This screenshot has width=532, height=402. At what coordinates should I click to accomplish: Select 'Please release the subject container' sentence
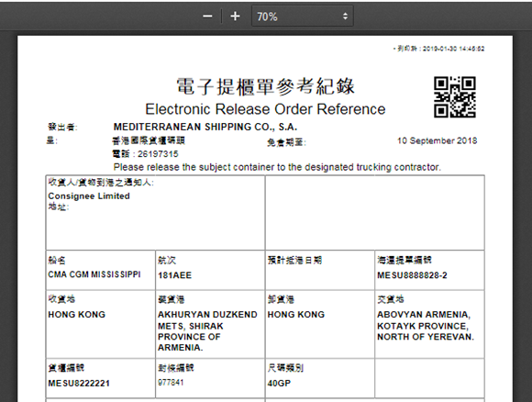pos(277,167)
